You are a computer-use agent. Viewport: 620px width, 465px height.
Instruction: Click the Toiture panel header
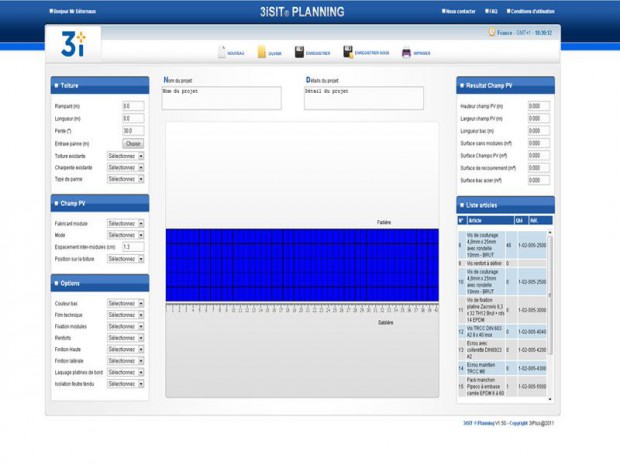coord(100,85)
